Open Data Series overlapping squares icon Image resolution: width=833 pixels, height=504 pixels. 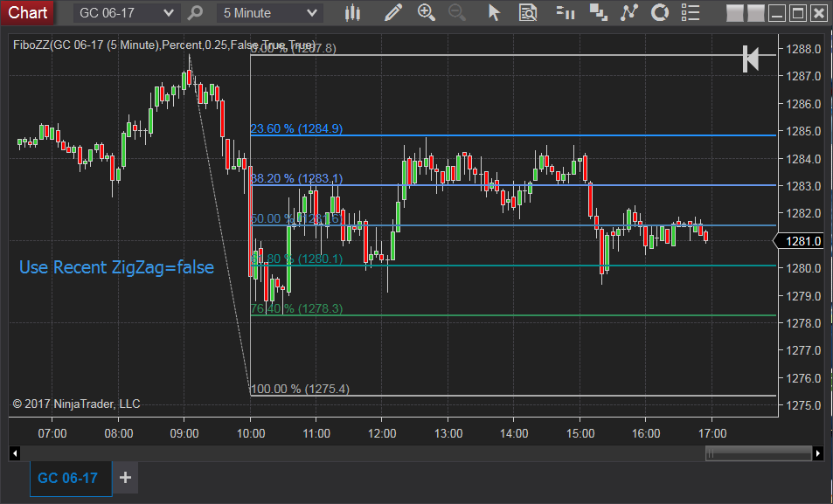598,13
